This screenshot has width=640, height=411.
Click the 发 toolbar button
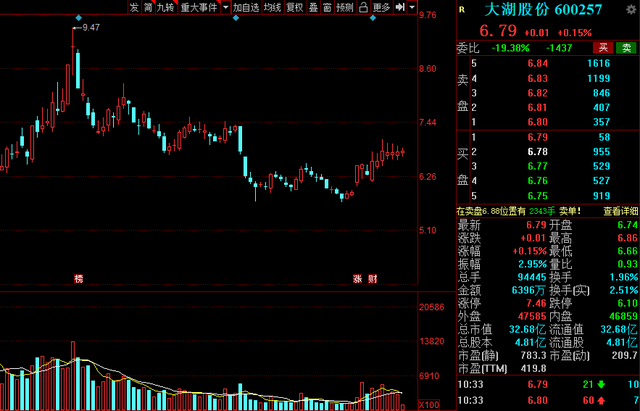134,7
